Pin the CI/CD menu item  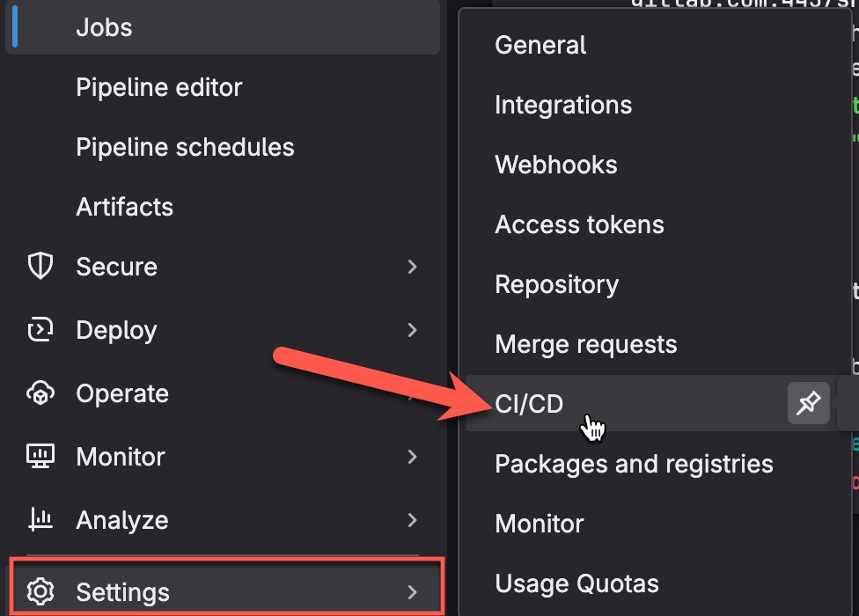click(x=808, y=404)
